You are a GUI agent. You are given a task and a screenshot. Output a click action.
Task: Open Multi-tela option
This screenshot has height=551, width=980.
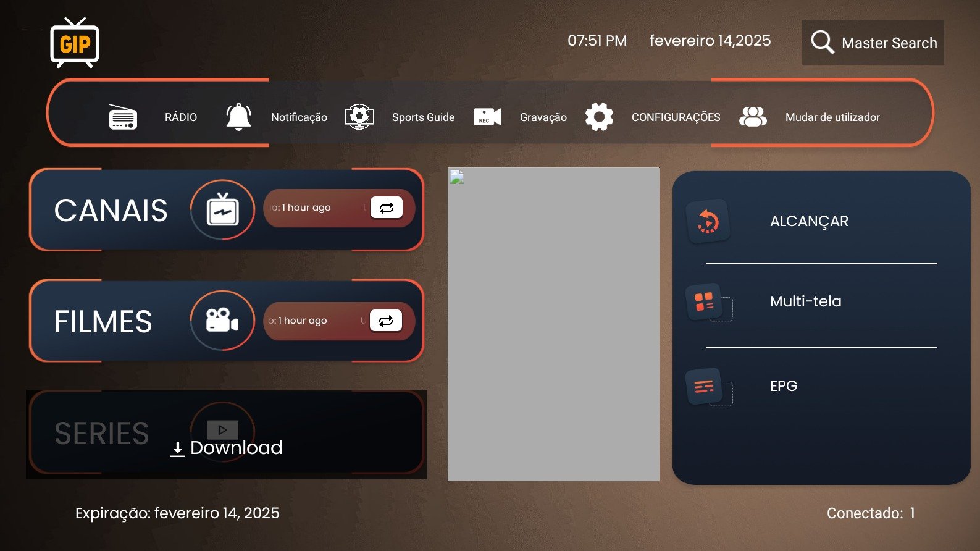coord(805,301)
